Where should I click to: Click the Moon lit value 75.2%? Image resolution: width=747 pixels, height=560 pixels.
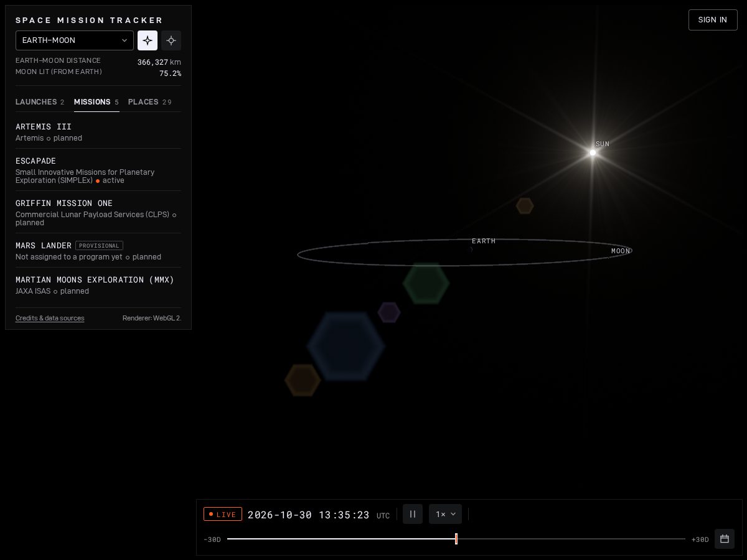[170, 73]
